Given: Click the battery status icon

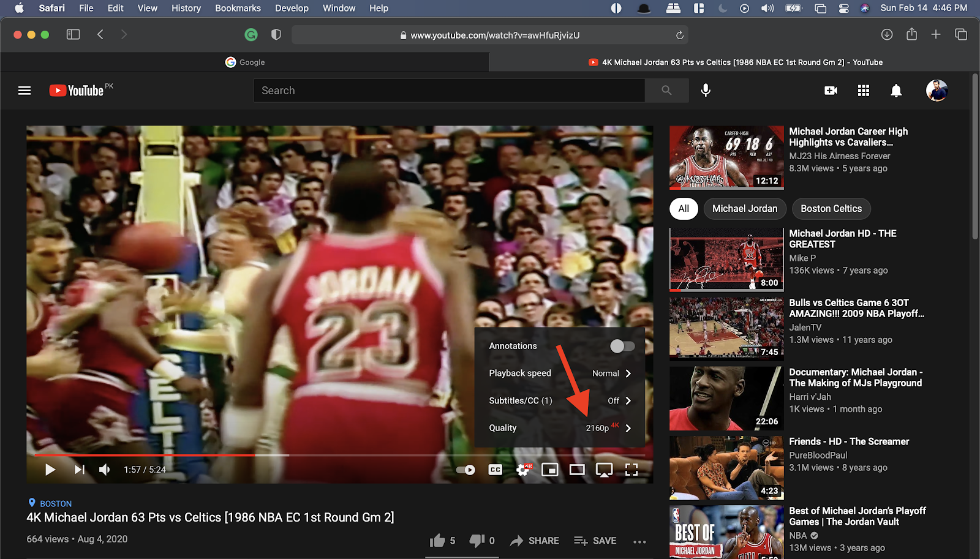Looking at the screenshot, I should point(794,8).
